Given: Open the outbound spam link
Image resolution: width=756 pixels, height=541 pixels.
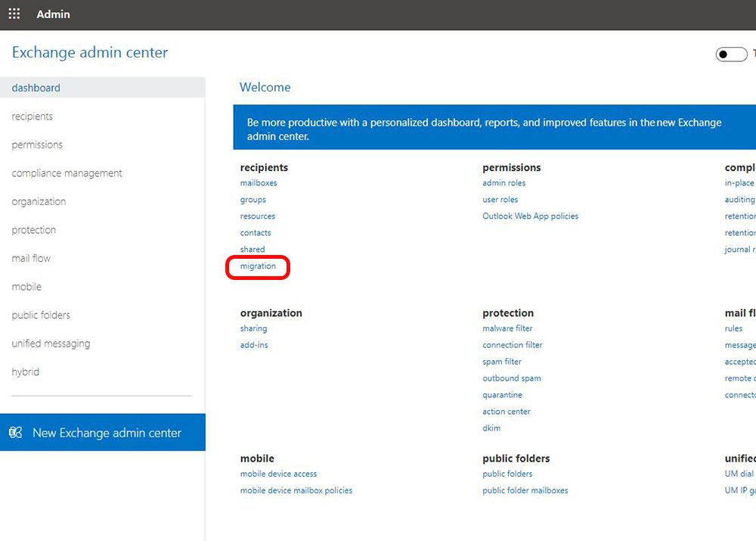Looking at the screenshot, I should 512,378.
